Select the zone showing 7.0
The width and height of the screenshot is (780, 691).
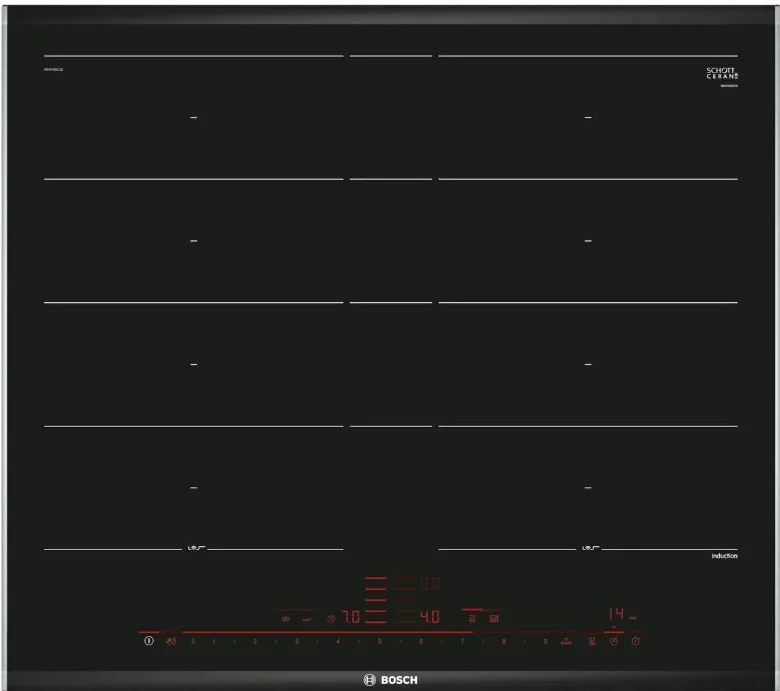coord(351,618)
